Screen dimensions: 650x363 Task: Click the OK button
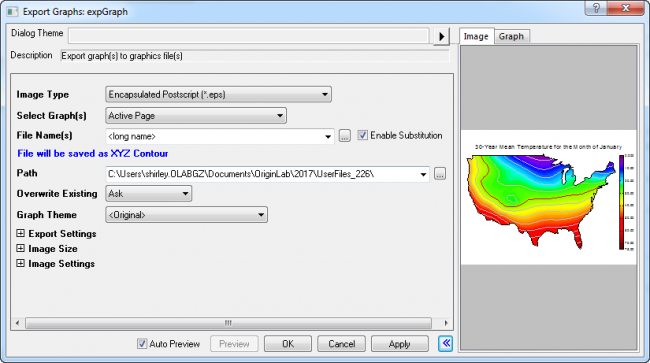[x=288, y=344]
